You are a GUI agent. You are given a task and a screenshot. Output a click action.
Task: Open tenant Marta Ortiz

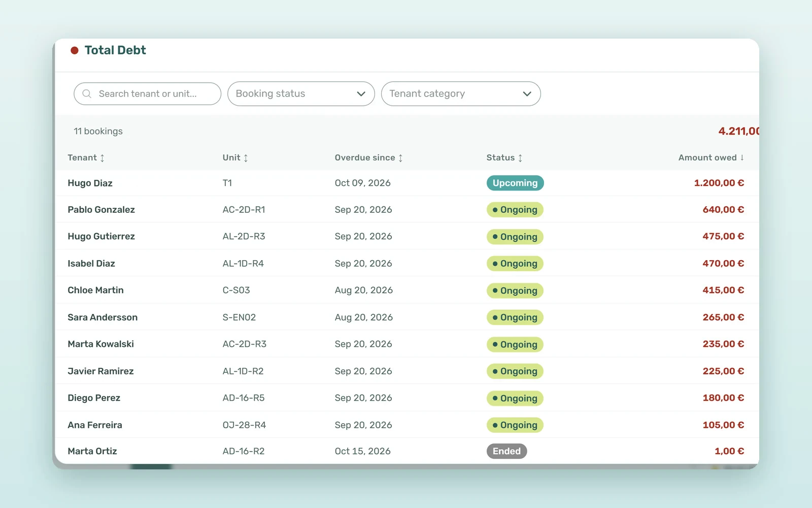[x=92, y=451]
